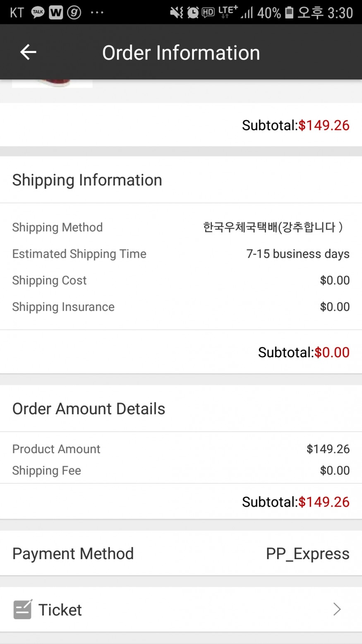Tap the alarm clock status icon
The image size is (362, 644).
click(x=192, y=12)
